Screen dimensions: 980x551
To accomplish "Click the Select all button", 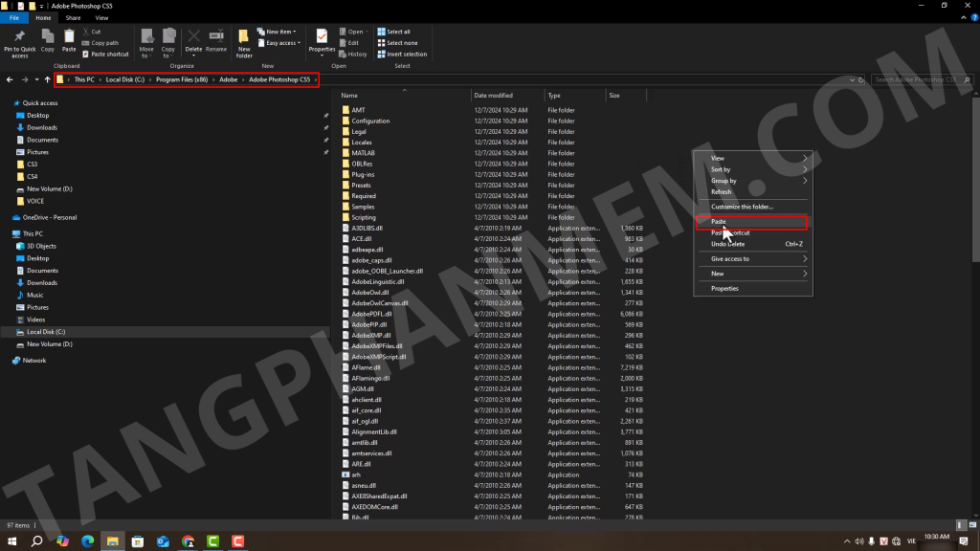I will coord(397,32).
